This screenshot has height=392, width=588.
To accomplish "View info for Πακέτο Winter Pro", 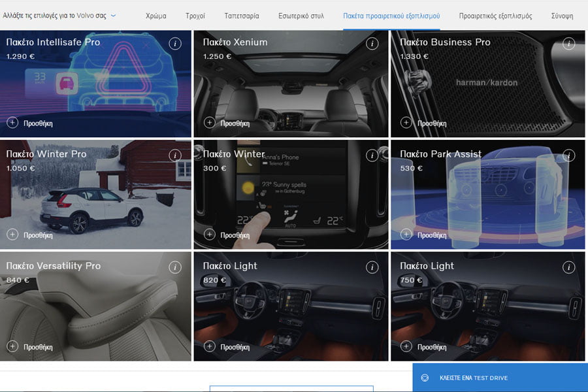I will 174,155.
